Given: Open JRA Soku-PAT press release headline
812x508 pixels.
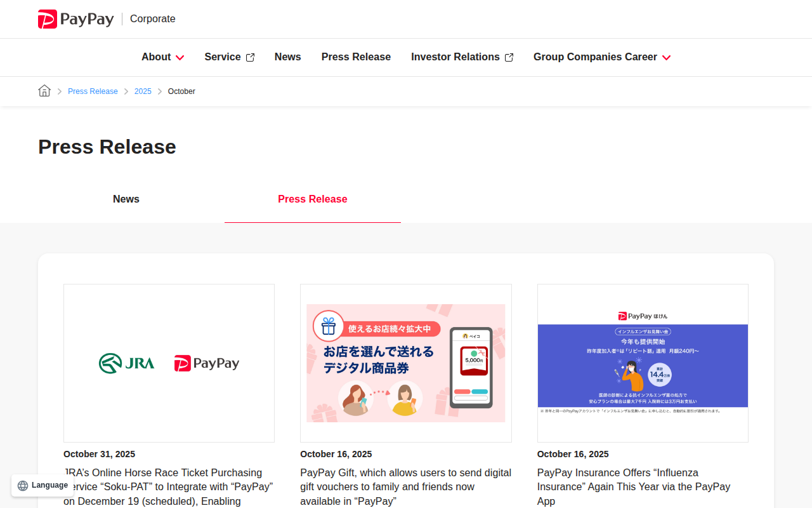Looking at the screenshot, I should click(169, 487).
